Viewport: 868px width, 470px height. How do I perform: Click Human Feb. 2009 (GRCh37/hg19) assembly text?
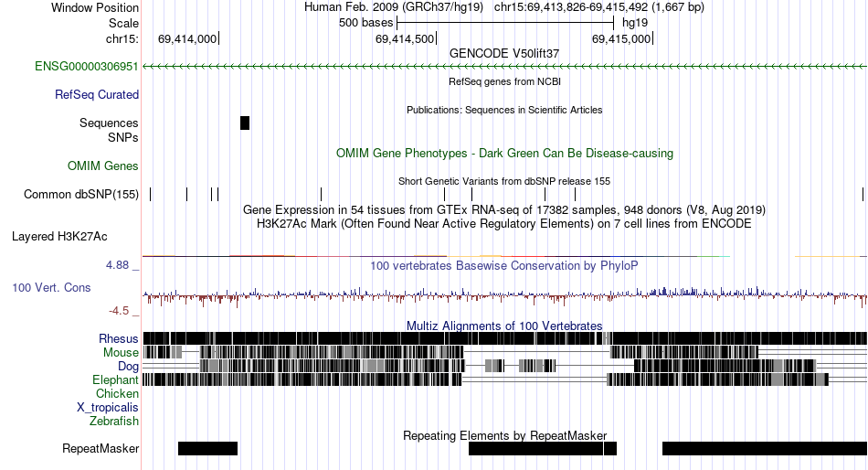pyautogui.click(x=394, y=7)
